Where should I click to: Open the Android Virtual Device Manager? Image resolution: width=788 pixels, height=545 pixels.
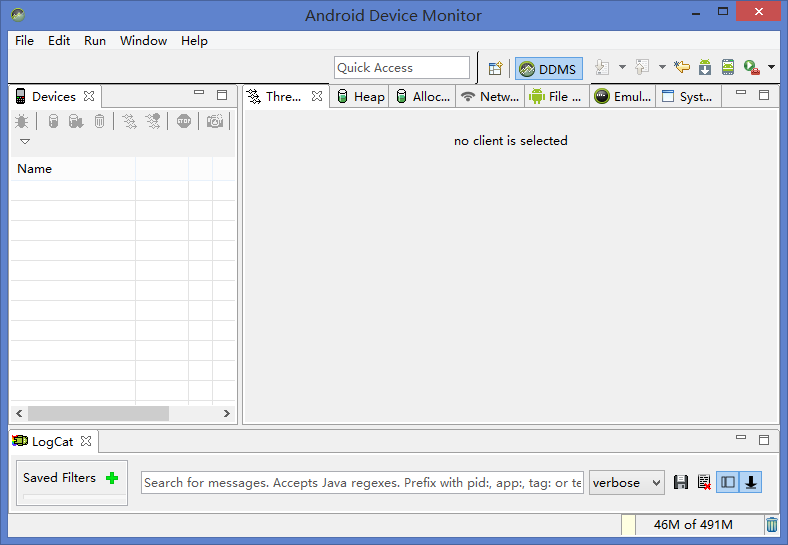click(x=728, y=68)
